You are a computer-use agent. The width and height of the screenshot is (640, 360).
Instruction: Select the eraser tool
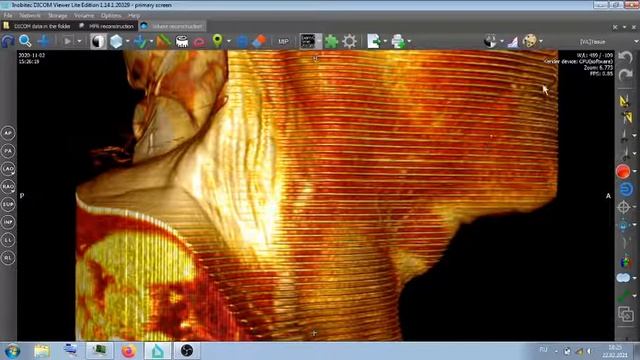click(x=259, y=41)
